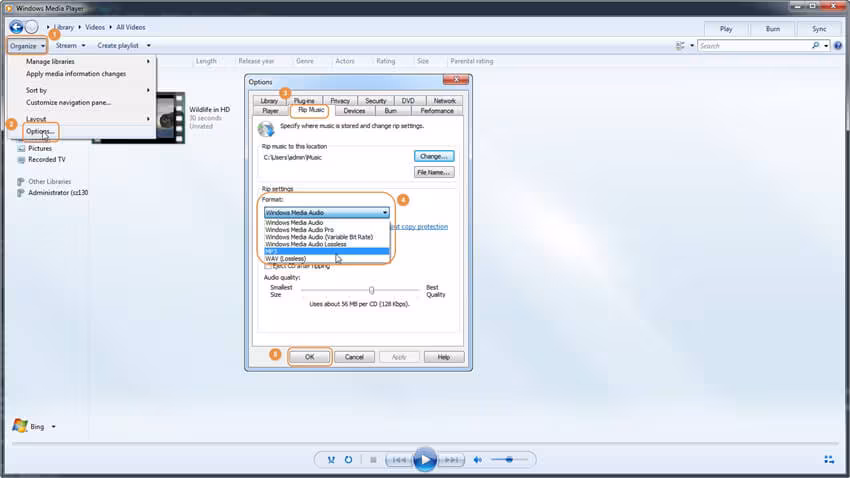Switch to the Burn tab in Options

pos(390,111)
